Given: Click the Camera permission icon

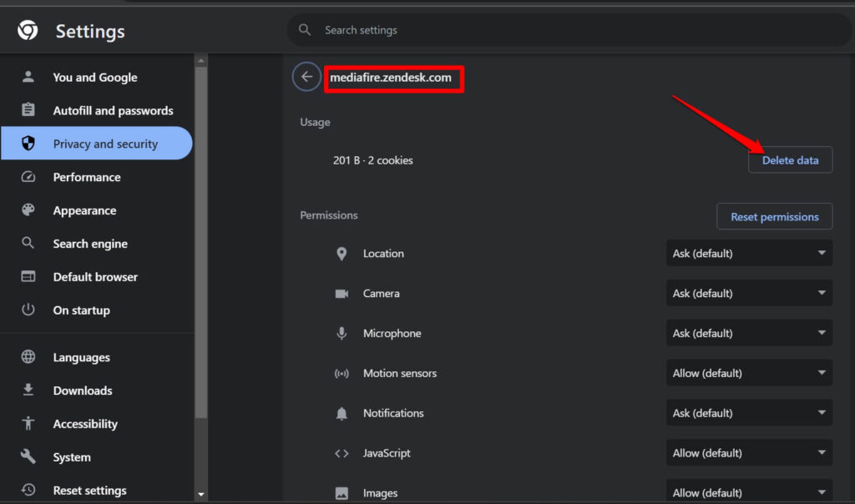Looking at the screenshot, I should 342,293.
